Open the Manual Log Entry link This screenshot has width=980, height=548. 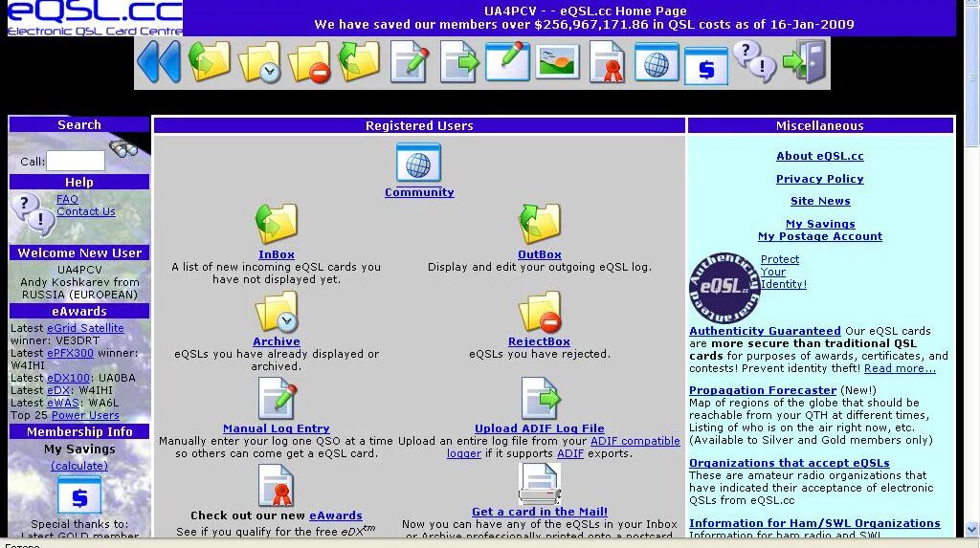[x=277, y=428]
